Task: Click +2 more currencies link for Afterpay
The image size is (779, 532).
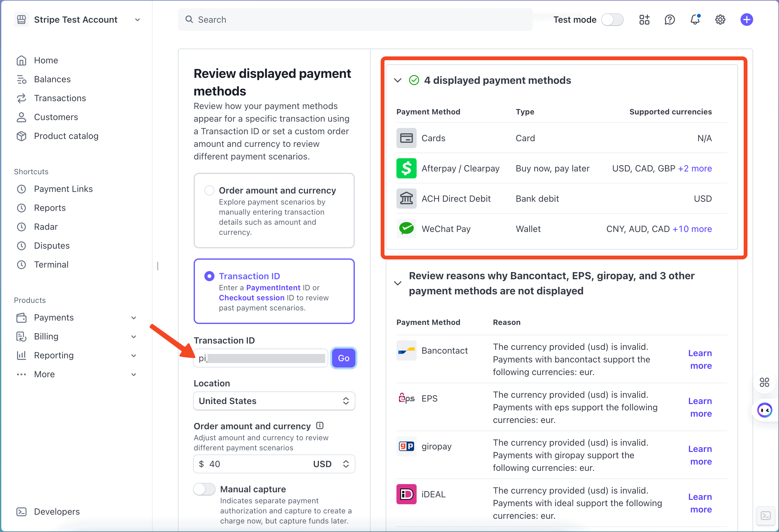Action: click(x=694, y=169)
